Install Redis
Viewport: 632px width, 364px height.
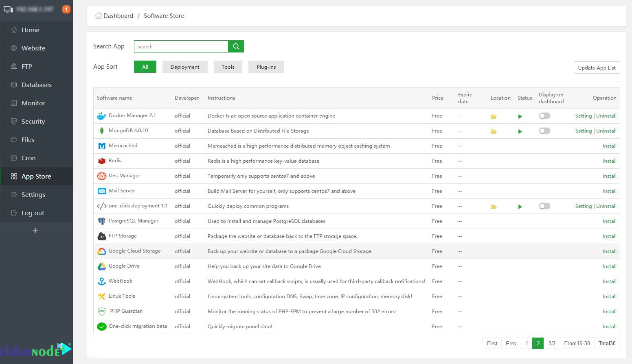tap(609, 161)
